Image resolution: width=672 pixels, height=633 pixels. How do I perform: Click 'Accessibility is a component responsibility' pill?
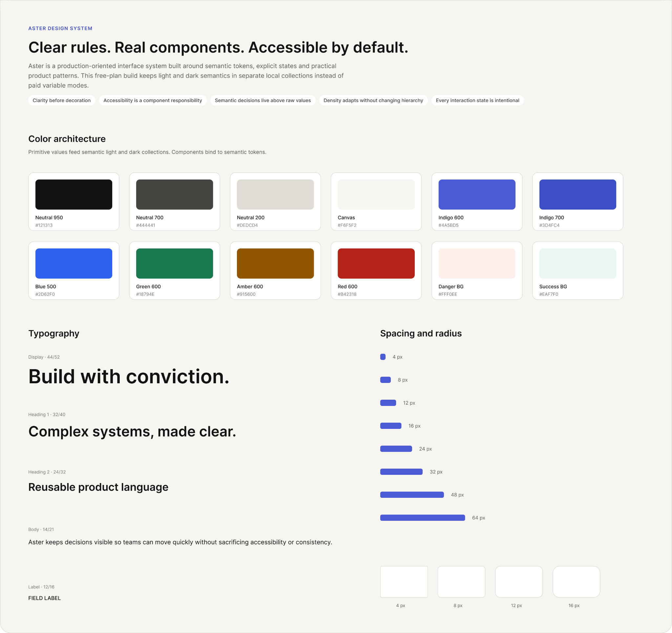[x=153, y=100]
